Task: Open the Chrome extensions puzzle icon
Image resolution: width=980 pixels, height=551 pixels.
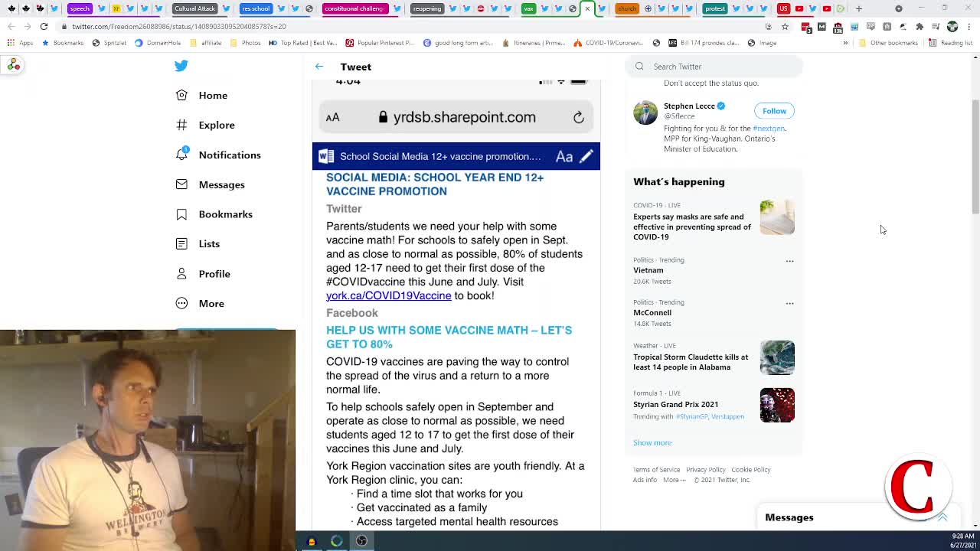Action: pos(920,26)
